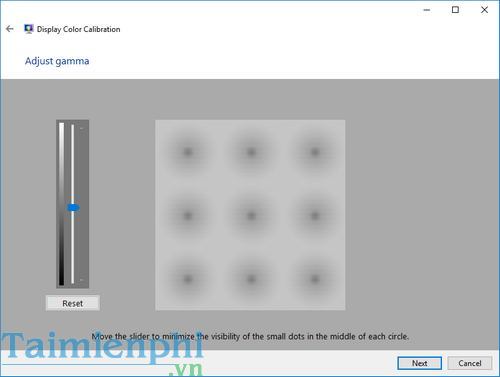
Task: Cancel the color calibration wizard
Action: point(470,363)
